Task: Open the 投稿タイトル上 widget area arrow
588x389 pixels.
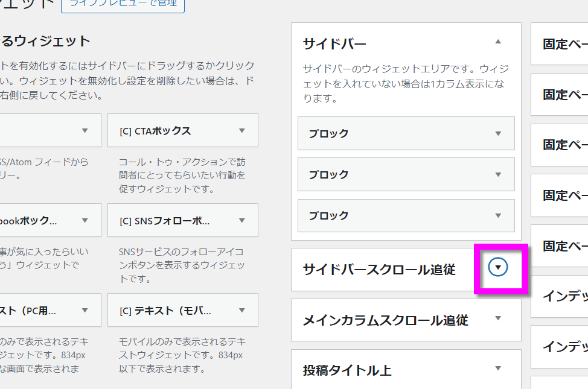Action: point(498,368)
